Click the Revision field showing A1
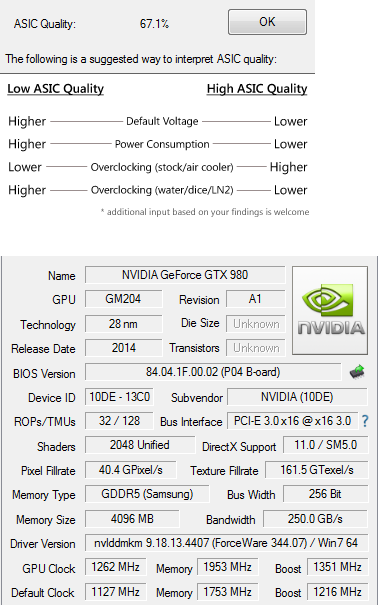This screenshot has width=378, height=605. pyautogui.click(x=255, y=299)
